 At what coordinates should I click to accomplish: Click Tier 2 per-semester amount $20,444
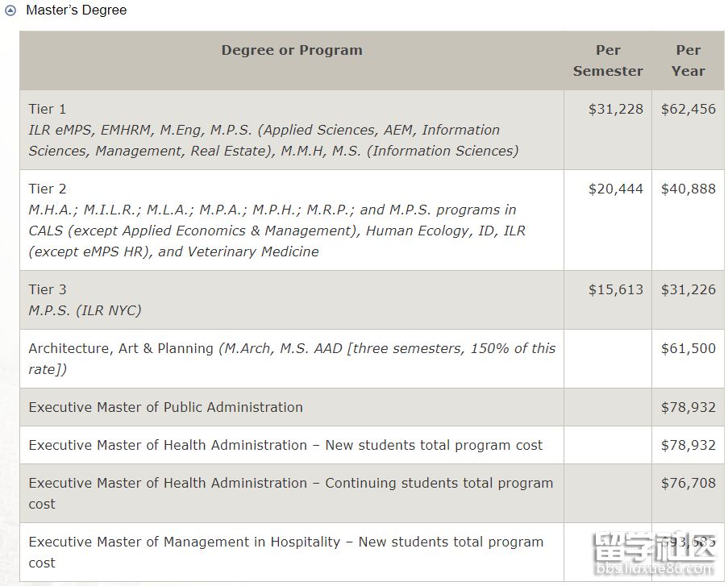coord(616,189)
